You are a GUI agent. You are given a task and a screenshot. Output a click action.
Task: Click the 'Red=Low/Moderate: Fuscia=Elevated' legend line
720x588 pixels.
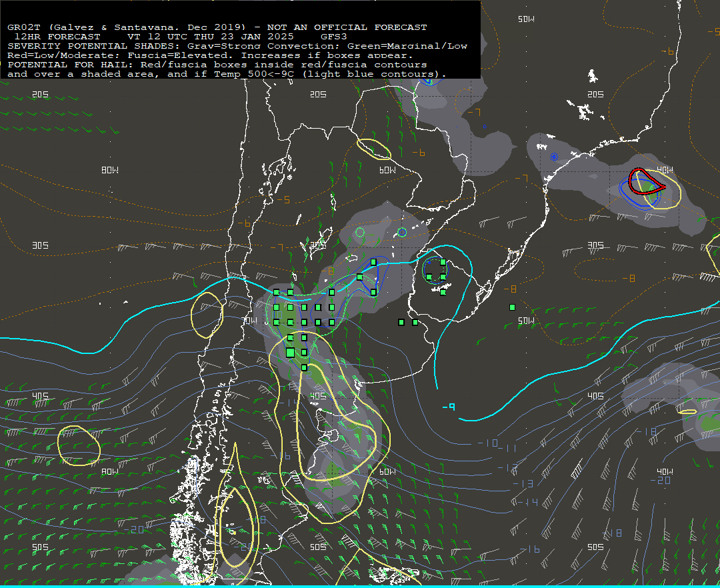point(210,55)
